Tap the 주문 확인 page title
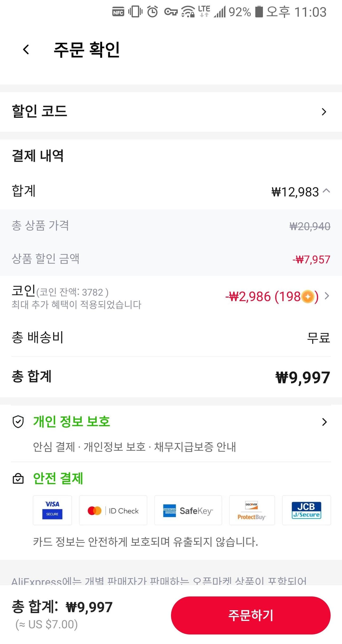 (87, 50)
